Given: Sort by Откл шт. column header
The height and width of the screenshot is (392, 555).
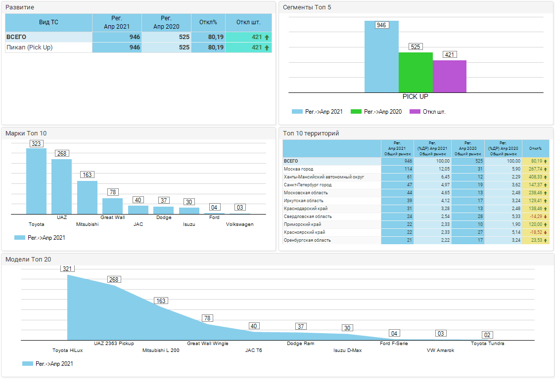Looking at the screenshot, I should pyautogui.click(x=248, y=23).
